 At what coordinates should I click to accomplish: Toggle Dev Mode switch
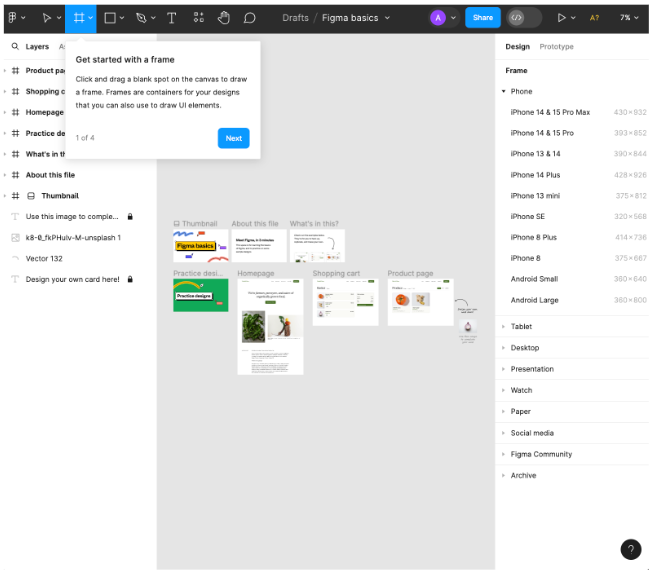tap(524, 18)
